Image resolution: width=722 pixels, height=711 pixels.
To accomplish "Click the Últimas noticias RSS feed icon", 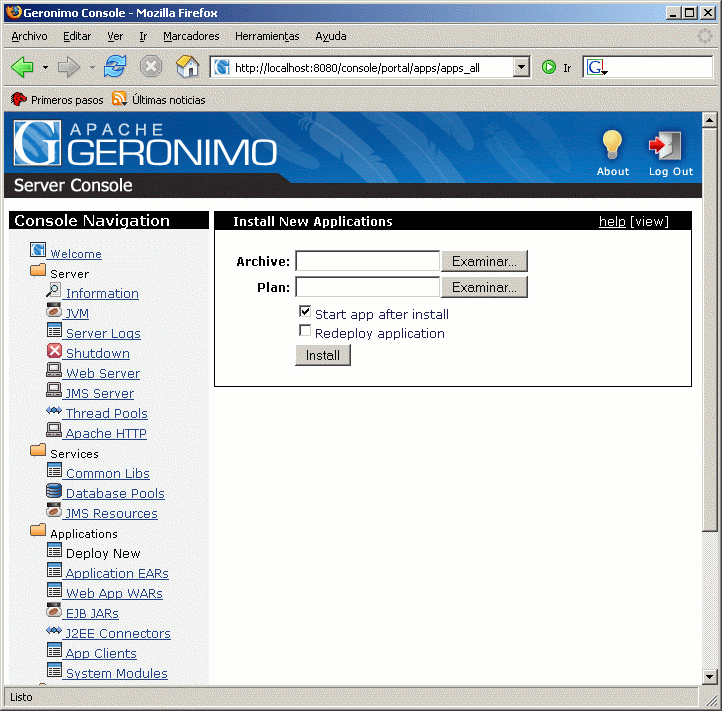I will coord(119,99).
